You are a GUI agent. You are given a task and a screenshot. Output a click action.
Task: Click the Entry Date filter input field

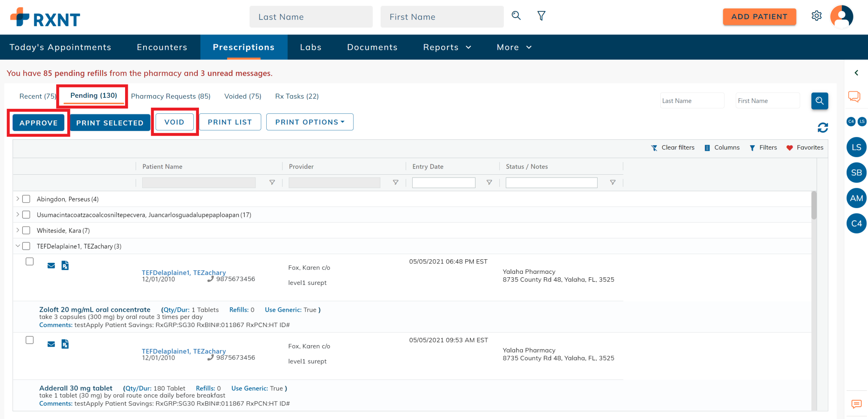coord(443,182)
